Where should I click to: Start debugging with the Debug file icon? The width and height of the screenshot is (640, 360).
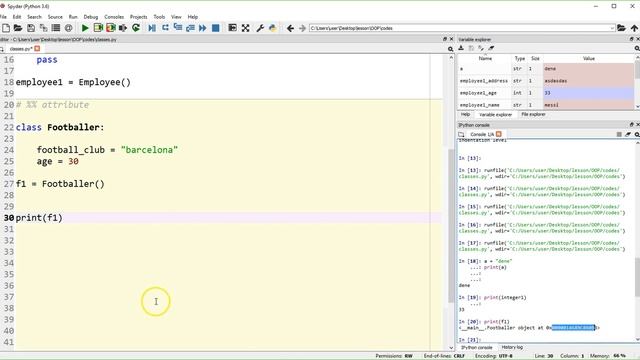click(x=152, y=28)
